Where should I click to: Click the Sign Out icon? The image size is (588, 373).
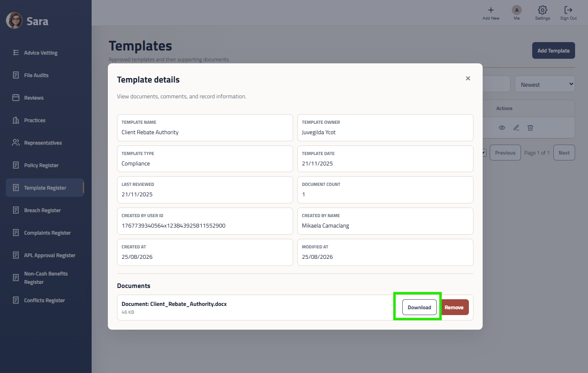[x=568, y=10]
